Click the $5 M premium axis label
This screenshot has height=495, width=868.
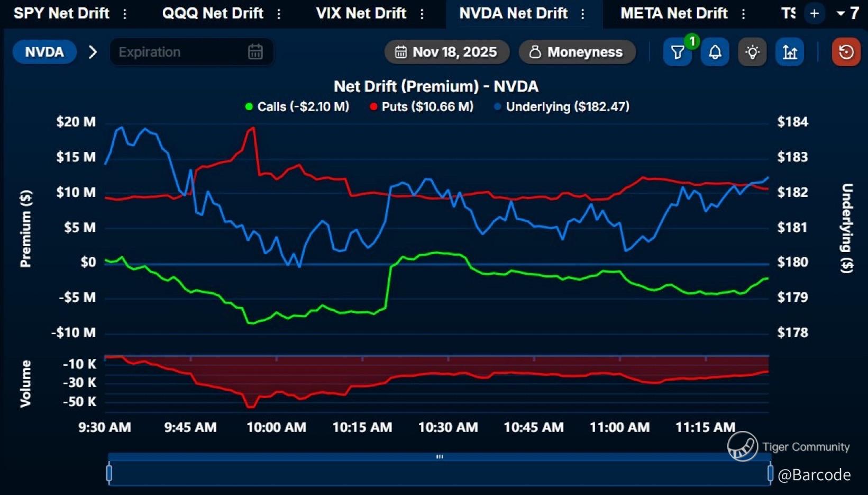coord(80,228)
